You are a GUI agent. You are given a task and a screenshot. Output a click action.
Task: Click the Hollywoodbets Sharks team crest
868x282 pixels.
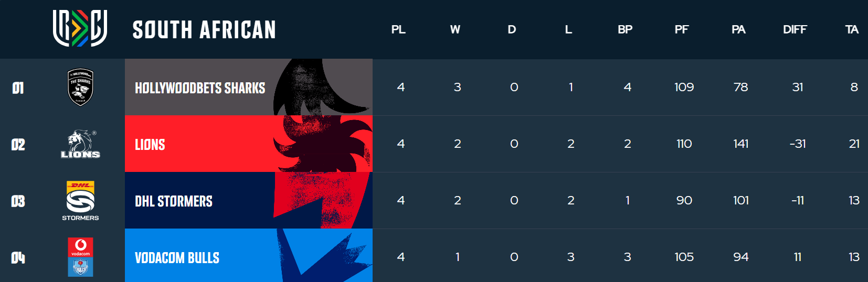pos(80,87)
